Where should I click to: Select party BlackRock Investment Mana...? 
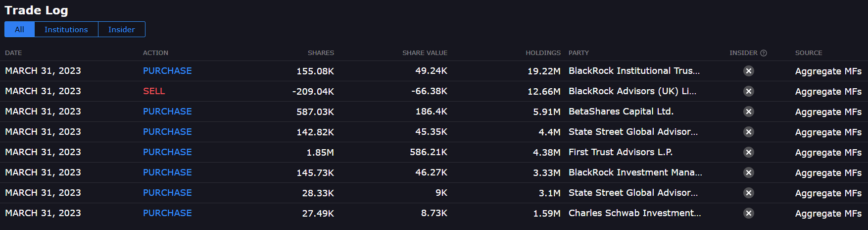pos(635,172)
